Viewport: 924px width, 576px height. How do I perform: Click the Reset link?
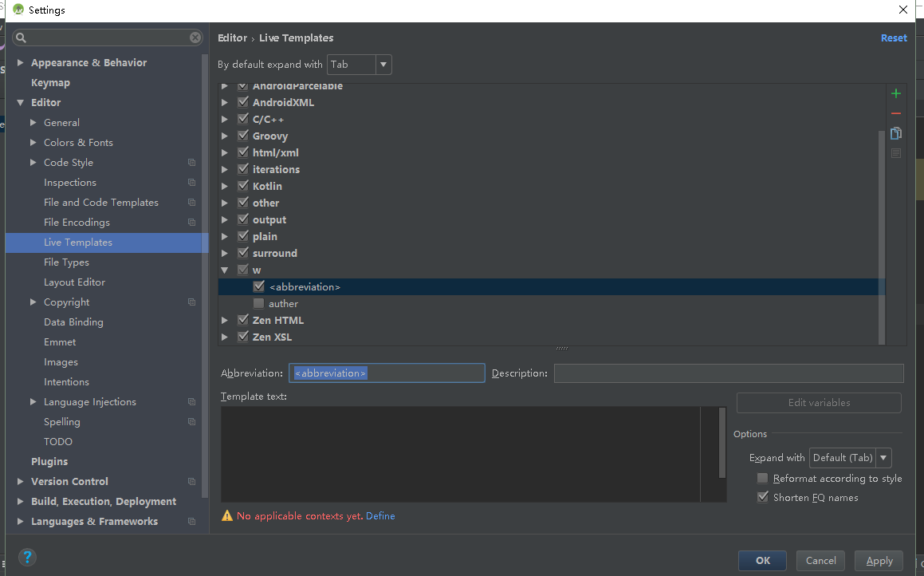tap(894, 37)
